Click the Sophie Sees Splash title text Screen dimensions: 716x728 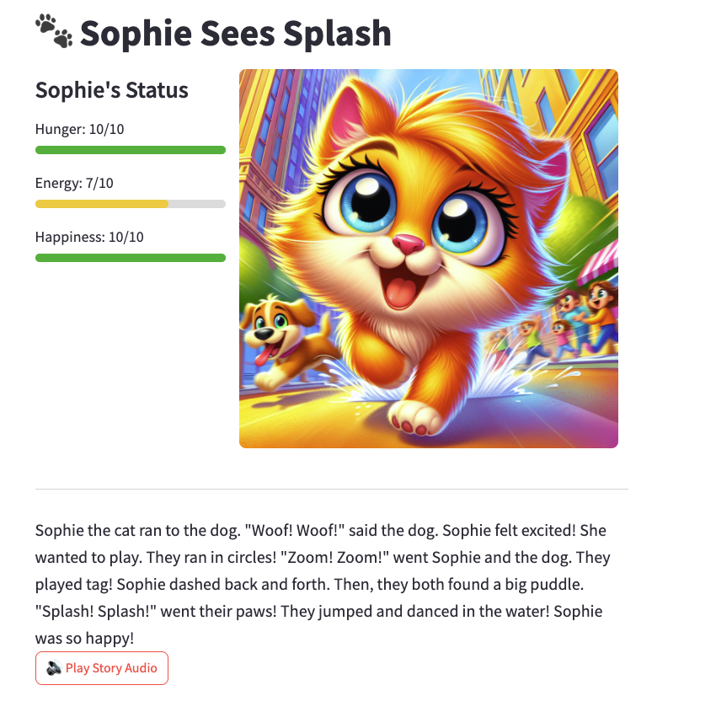tap(236, 33)
